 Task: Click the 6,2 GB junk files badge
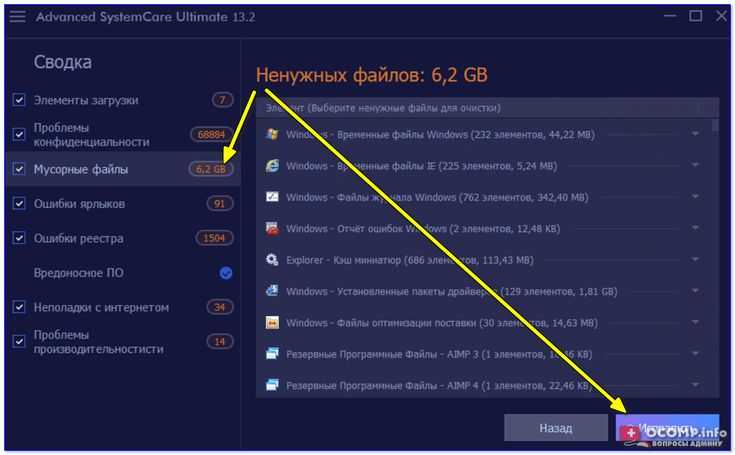(211, 169)
